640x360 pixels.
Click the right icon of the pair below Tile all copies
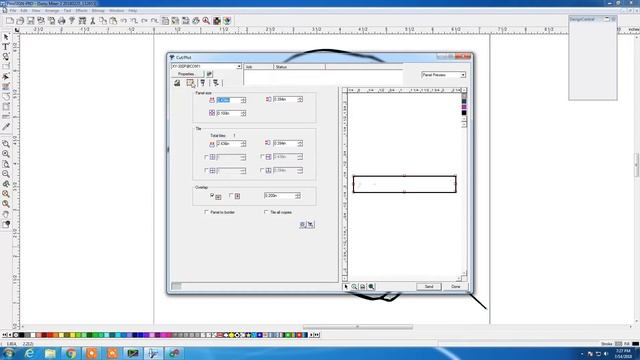pos(311,224)
